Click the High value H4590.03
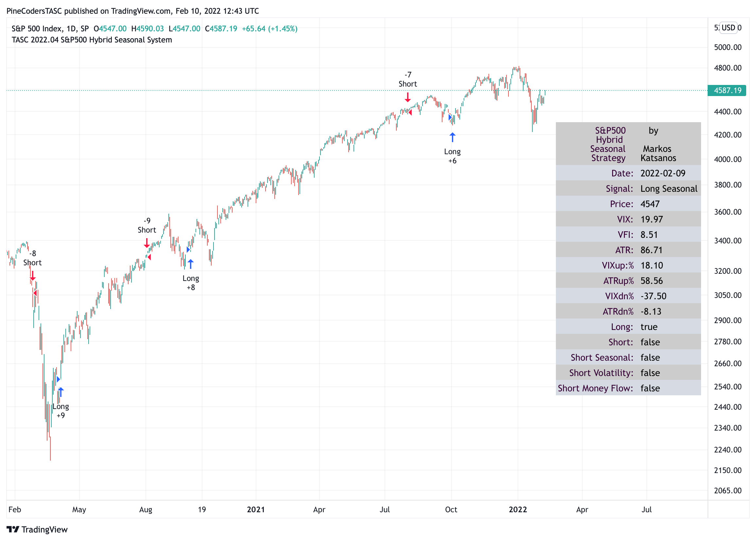The height and width of the screenshot is (541, 756). tap(148, 29)
